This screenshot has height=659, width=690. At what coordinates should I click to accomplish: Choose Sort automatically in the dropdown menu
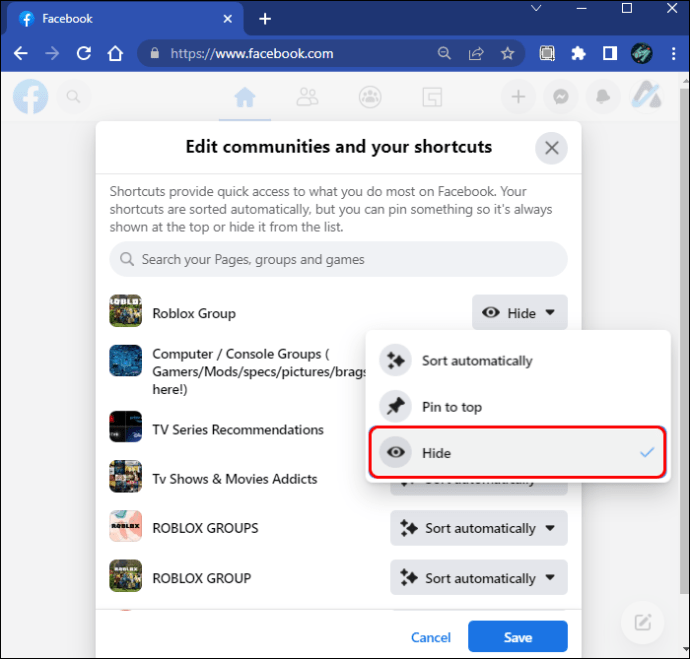tap(518, 361)
